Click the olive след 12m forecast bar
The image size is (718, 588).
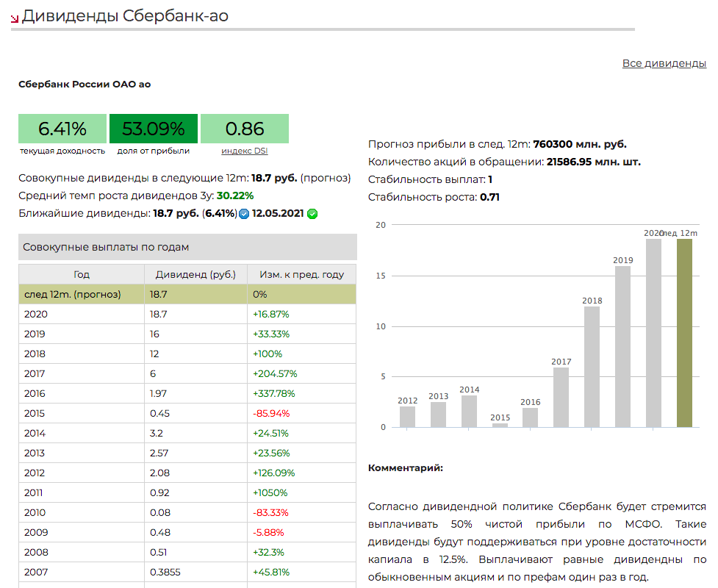(x=685, y=333)
